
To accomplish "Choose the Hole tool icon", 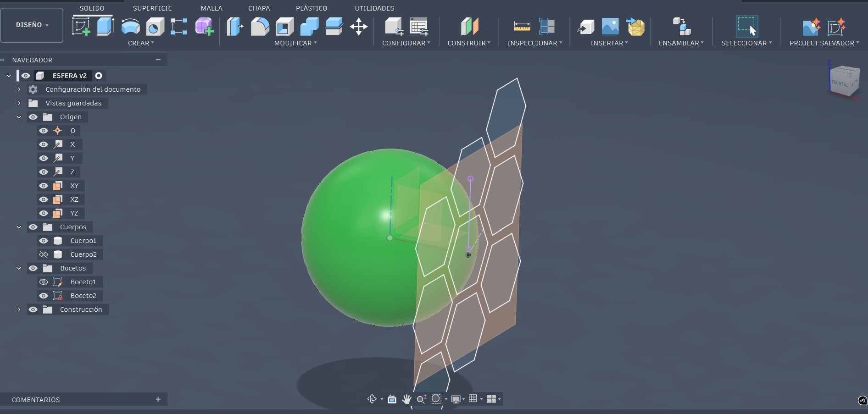I will 155,27.
